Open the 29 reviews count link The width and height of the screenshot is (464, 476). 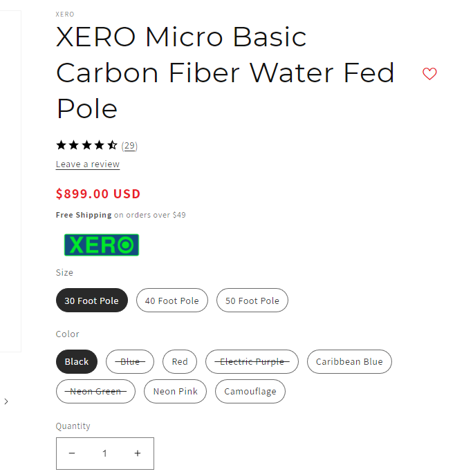[x=129, y=146]
